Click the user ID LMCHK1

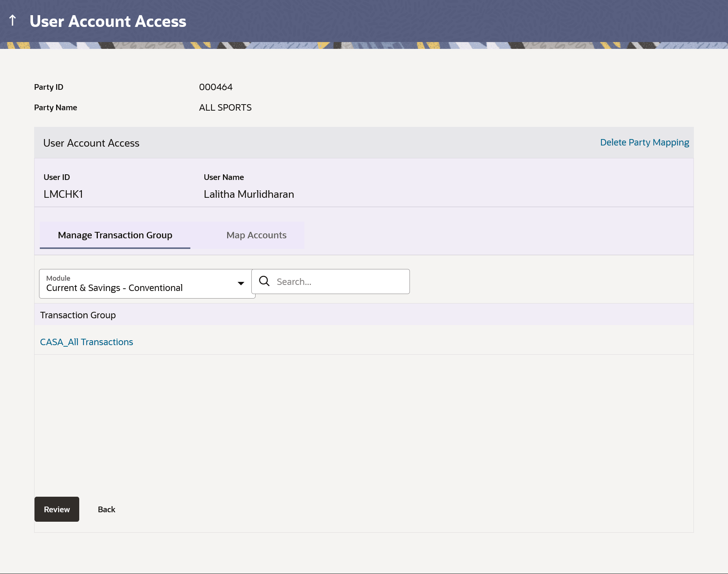[63, 194]
